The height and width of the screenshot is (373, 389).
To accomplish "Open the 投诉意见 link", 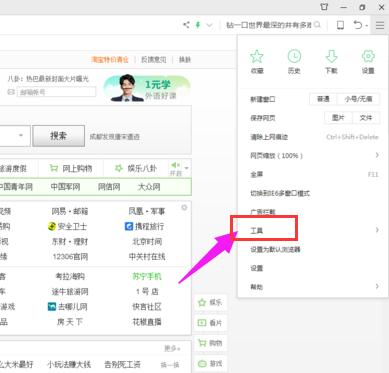I will coord(154,60).
